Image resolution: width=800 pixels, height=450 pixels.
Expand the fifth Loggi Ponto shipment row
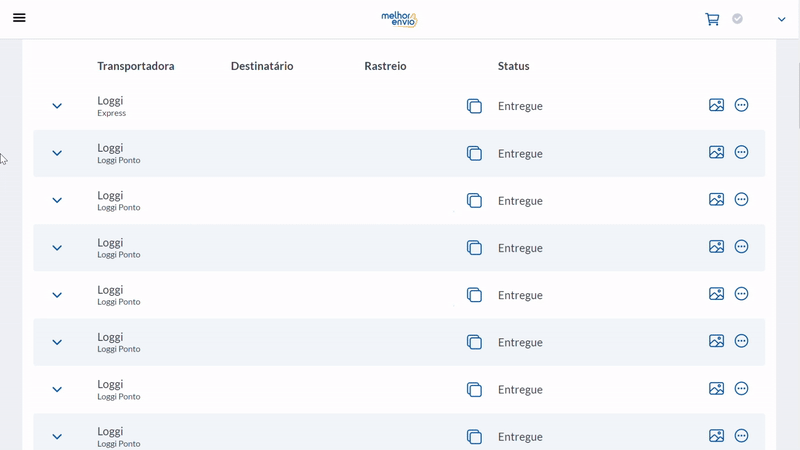point(57,342)
